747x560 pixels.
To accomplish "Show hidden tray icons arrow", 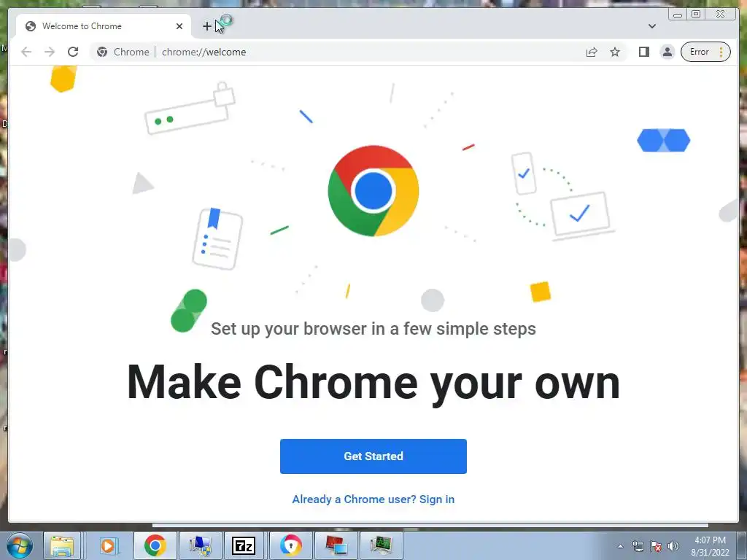I will [620, 546].
